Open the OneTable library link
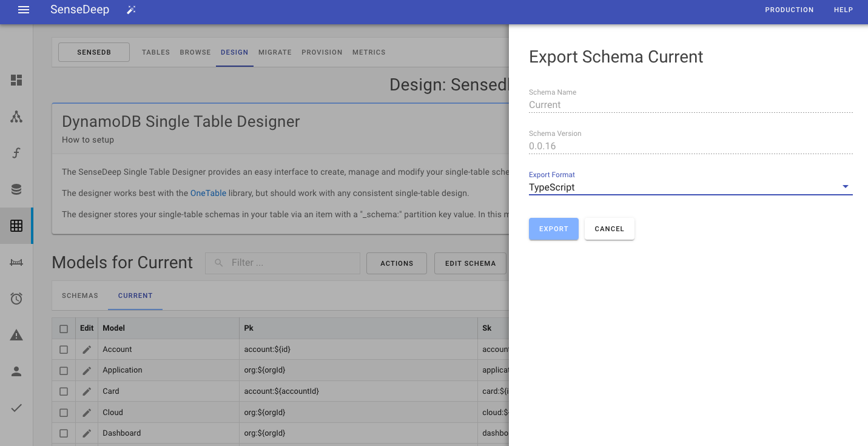The image size is (868, 446). coord(208,192)
